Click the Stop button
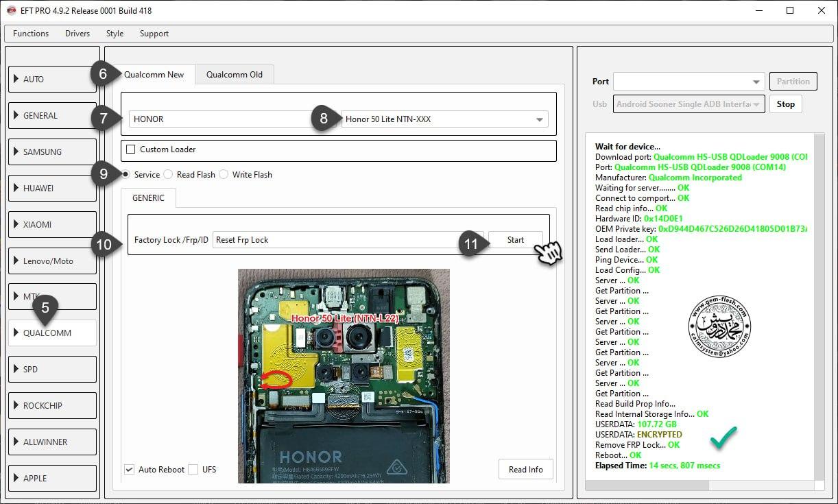Screen dimensions: 838x504 (x=786, y=104)
